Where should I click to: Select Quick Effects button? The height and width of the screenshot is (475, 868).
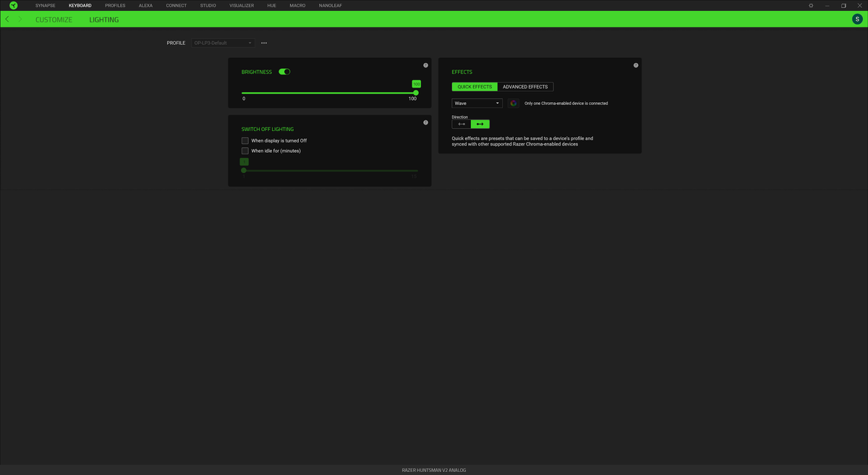(x=475, y=87)
